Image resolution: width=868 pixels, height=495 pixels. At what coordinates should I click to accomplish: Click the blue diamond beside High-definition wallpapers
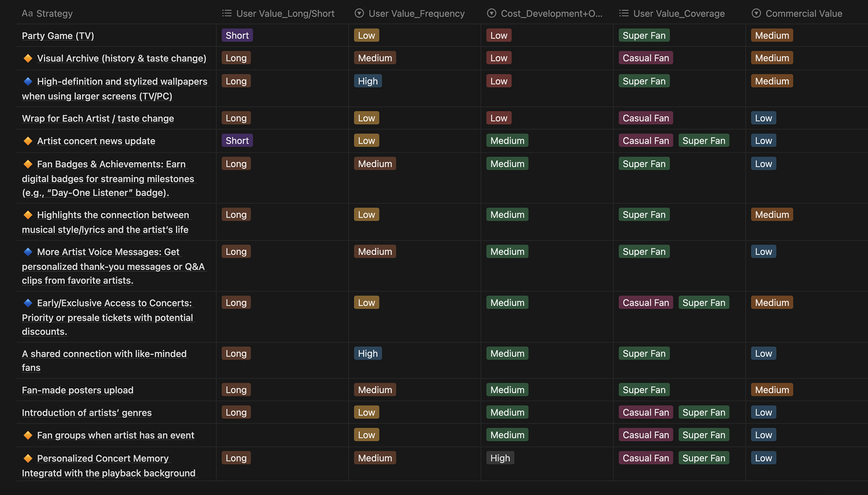tap(28, 82)
